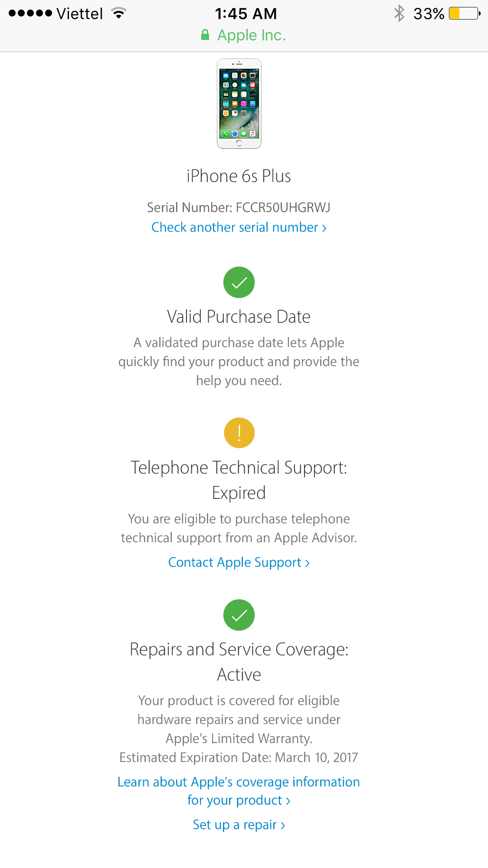This screenshot has width=488, height=868.
Task: Tap the Bluetooth status icon
Action: click(399, 13)
